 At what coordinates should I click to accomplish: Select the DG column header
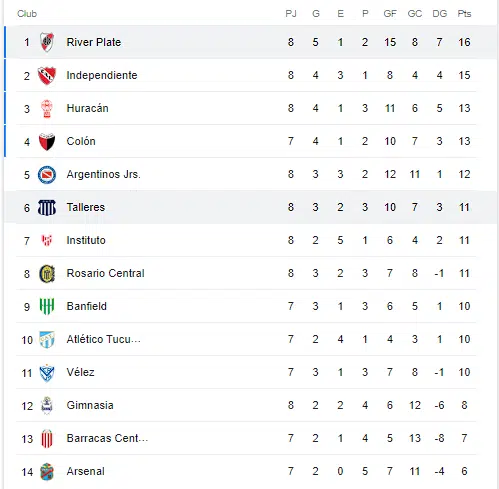(440, 14)
